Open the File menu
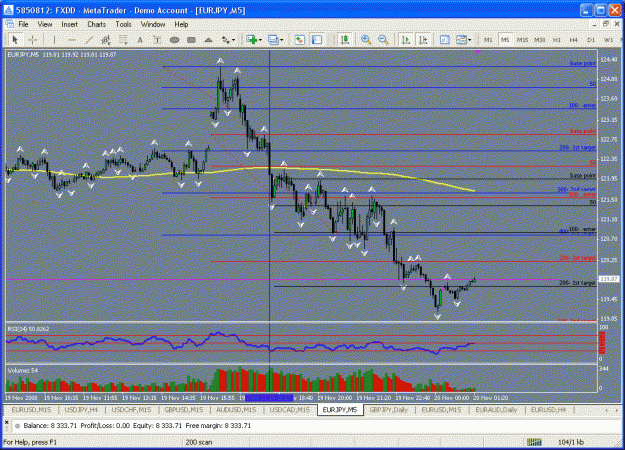Viewport: 625px width, 450px height. coord(23,24)
